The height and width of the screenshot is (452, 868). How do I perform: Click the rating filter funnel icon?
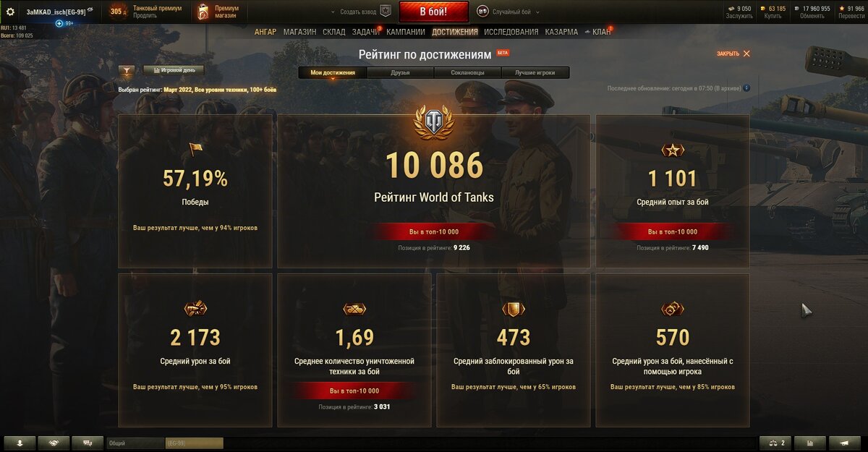[127, 71]
